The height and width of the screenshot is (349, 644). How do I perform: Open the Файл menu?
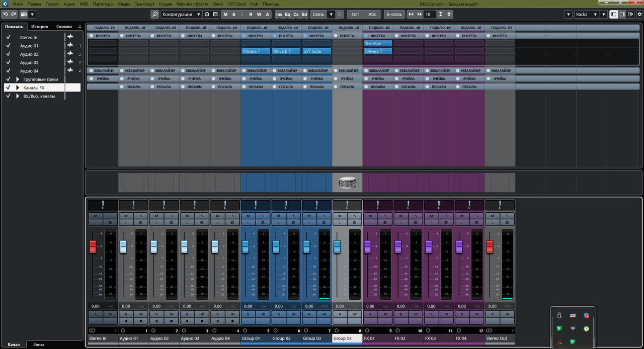click(17, 4)
